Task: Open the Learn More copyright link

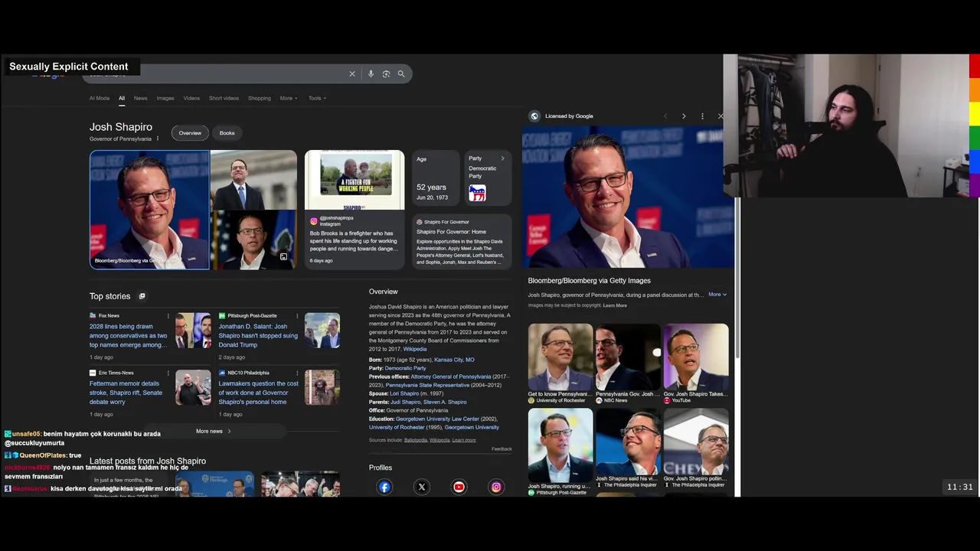Action: [615, 305]
